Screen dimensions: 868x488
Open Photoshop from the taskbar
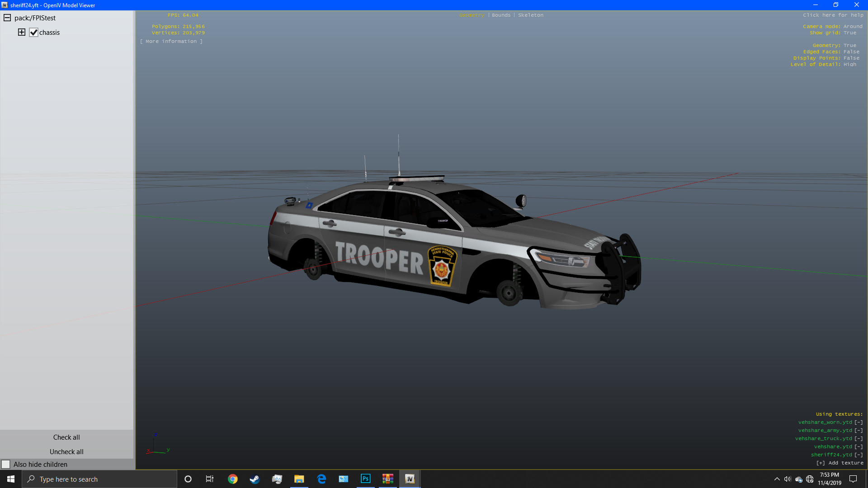(365, 479)
